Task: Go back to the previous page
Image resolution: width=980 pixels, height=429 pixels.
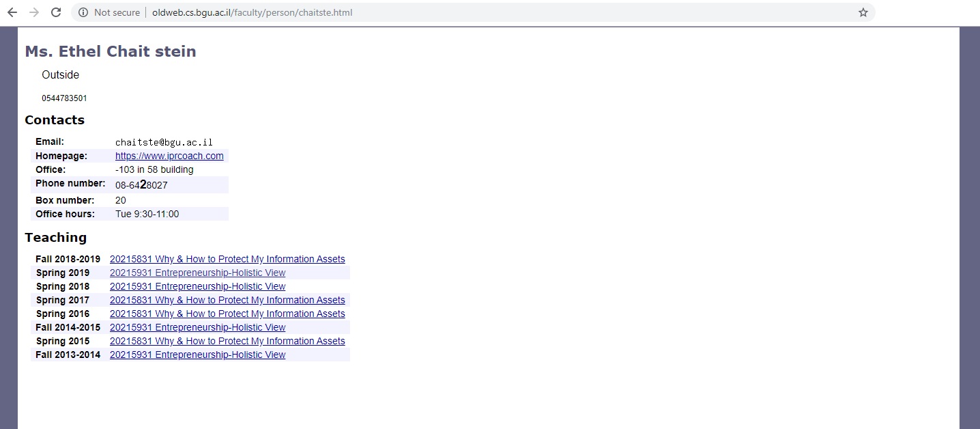Action: point(12,12)
